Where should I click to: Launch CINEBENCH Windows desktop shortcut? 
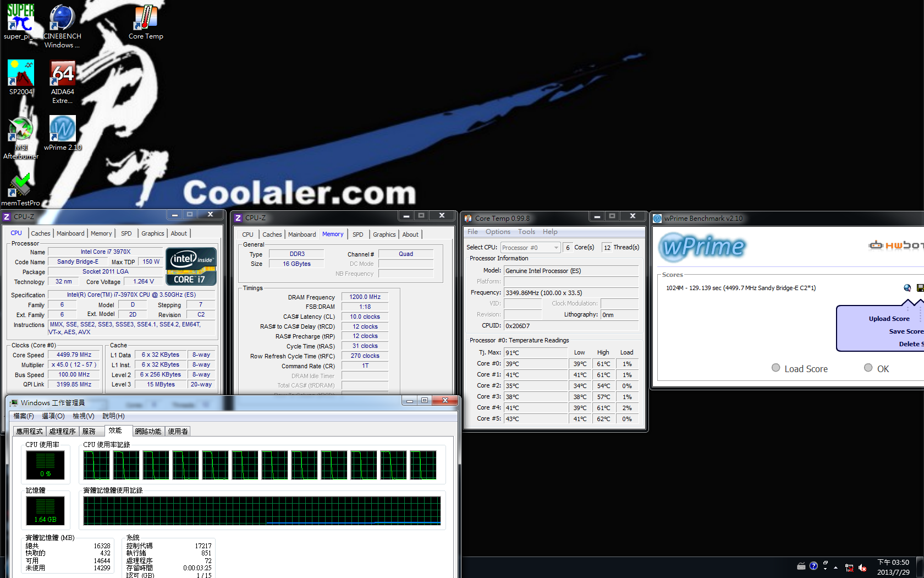pyautogui.click(x=62, y=26)
